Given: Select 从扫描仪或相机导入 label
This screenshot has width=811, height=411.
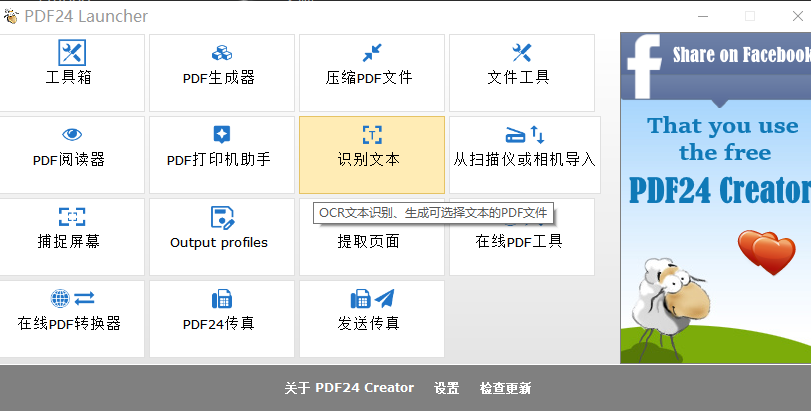Looking at the screenshot, I should [524, 159].
